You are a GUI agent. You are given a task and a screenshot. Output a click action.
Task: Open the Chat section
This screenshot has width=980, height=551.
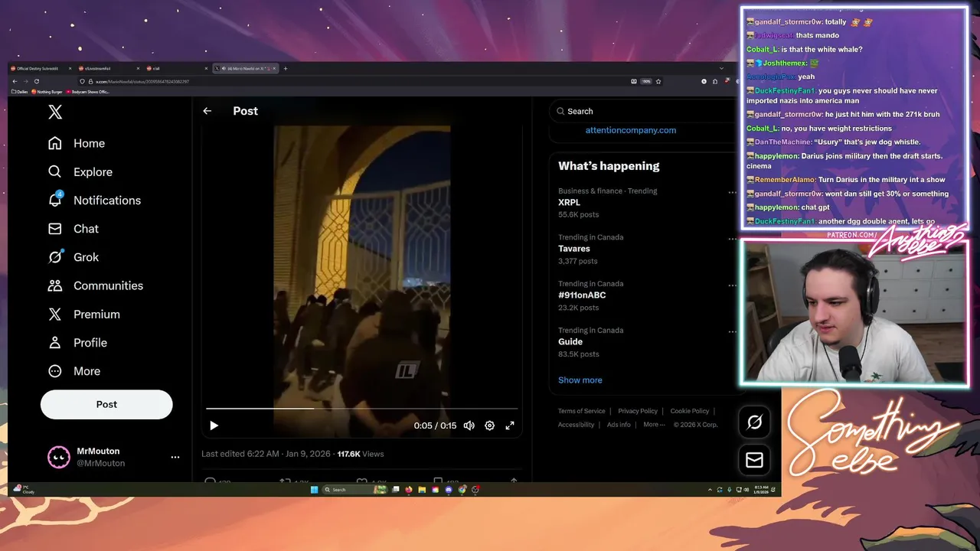tap(73, 229)
